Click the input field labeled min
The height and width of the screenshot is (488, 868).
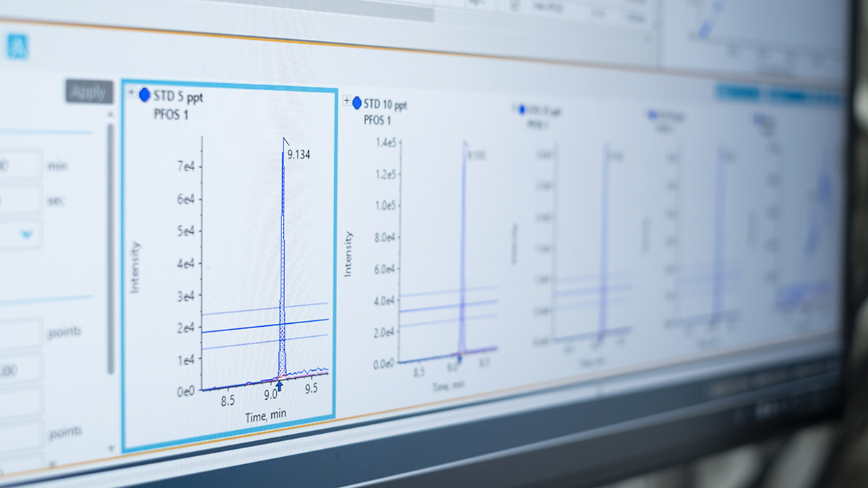click(20, 165)
